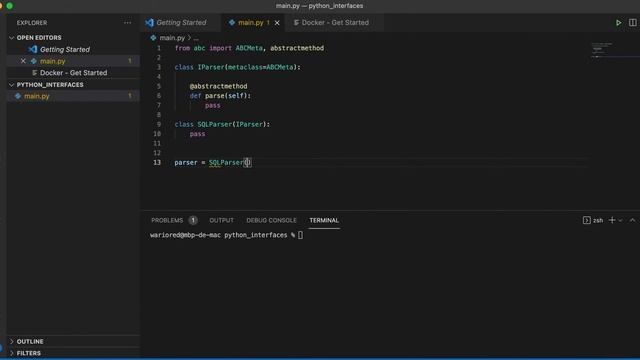The height and width of the screenshot is (360, 640).
Task: Click the zsh terminal shell icon
Action: coord(587,220)
